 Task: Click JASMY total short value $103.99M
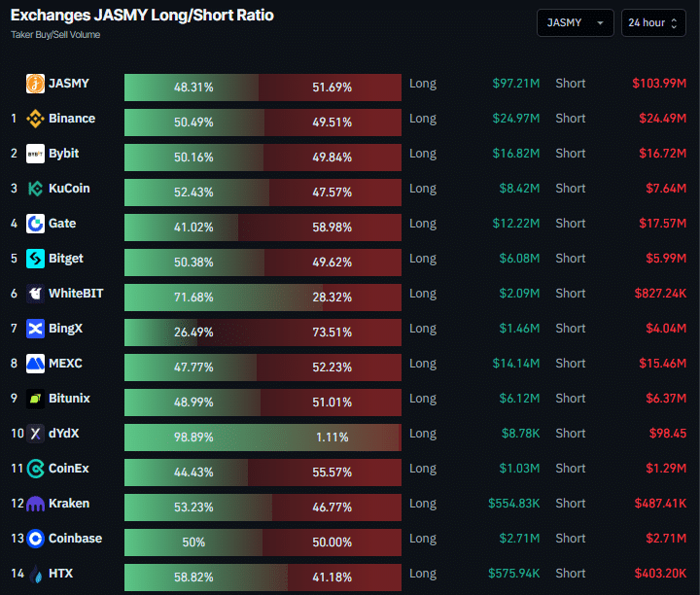(x=659, y=84)
